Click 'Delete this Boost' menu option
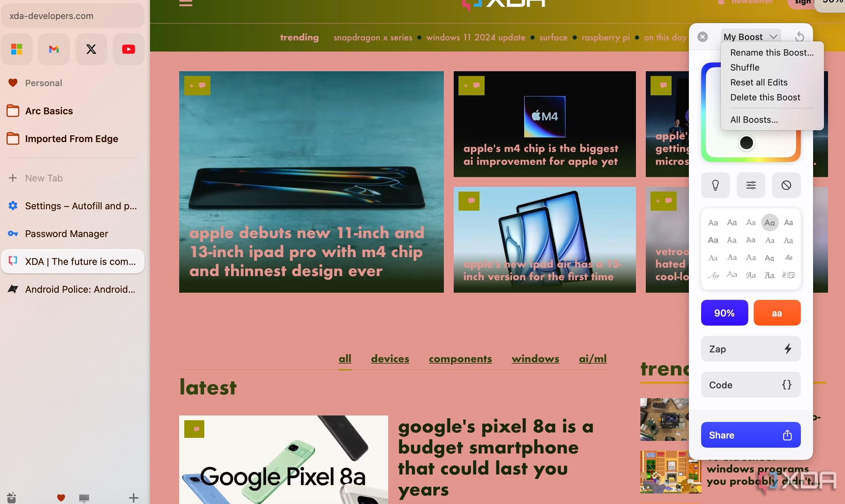 coord(766,97)
